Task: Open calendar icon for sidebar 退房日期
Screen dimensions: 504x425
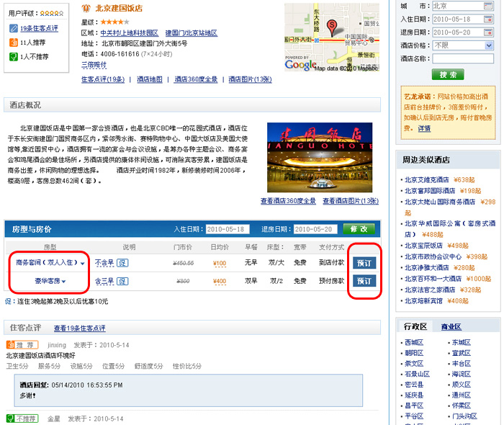Action: coord(488,32)
